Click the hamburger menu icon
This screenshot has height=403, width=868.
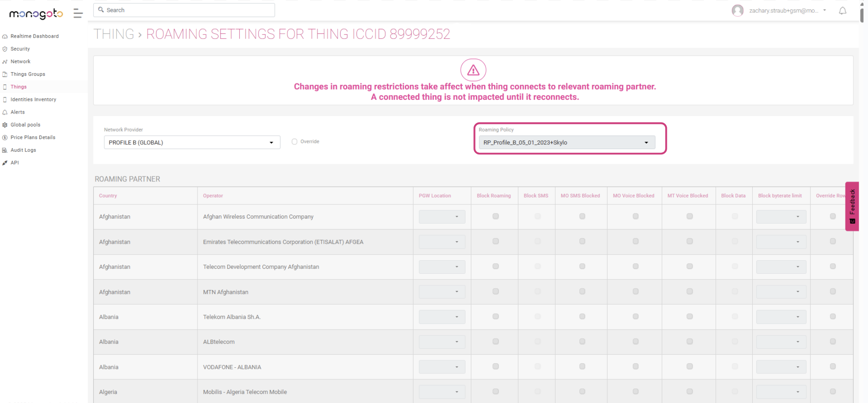click(78, 14)
